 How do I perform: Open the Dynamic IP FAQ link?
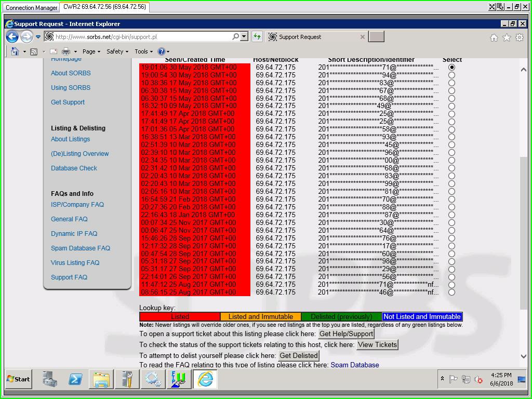point(74,234)
